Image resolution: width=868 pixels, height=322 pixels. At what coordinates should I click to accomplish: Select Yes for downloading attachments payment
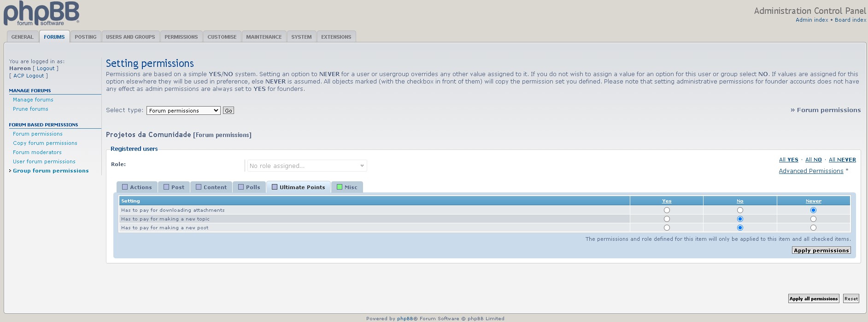667,210
